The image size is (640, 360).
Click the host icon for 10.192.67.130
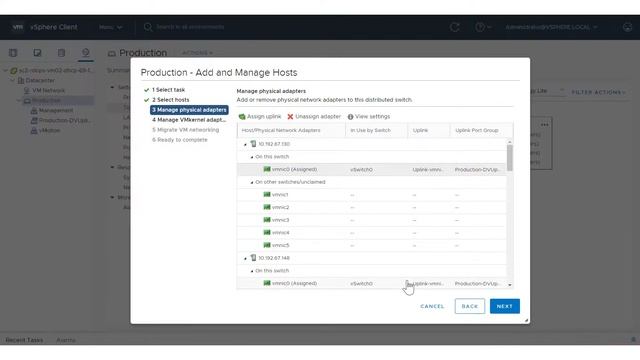tap(253, 144)
